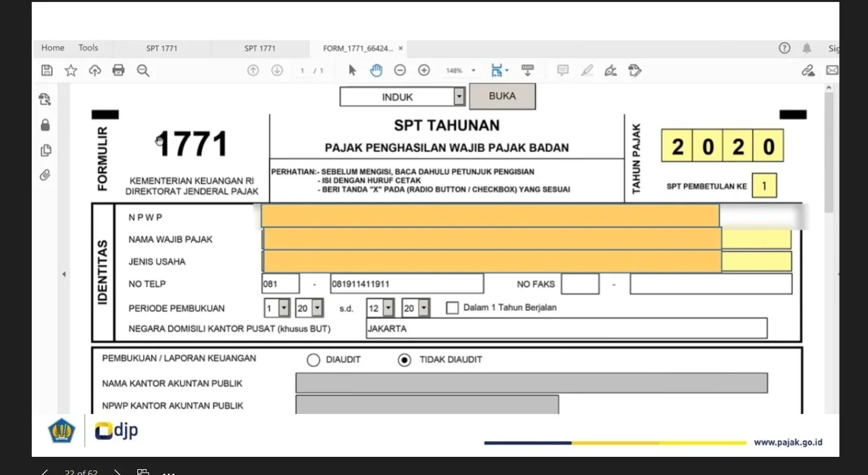The width and height of the screenshot is (868, 475).
Task: Click the SPT PEMBETULAN KE yellow box
Action: click(764, 186)
